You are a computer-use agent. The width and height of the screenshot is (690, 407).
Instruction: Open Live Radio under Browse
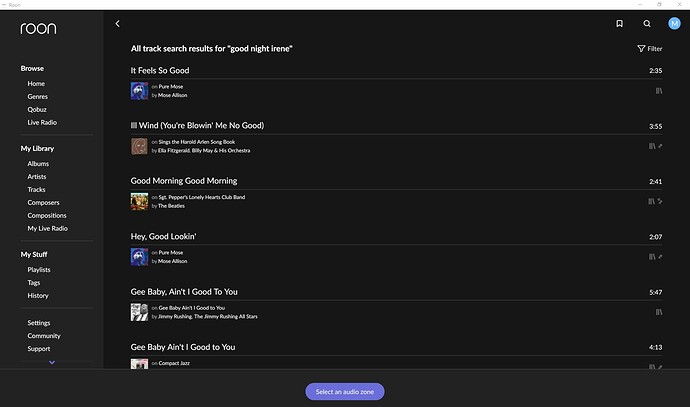[42, 122]
